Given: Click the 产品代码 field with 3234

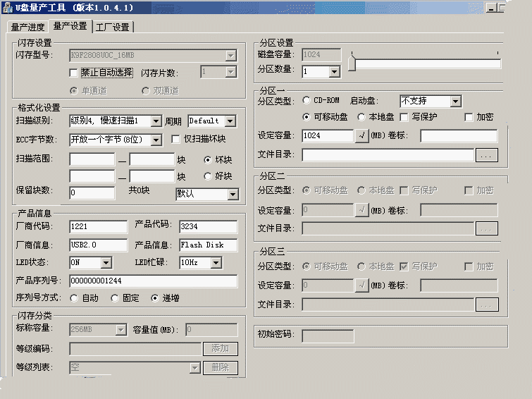Looking at the screenshot, I should [209, 226].
